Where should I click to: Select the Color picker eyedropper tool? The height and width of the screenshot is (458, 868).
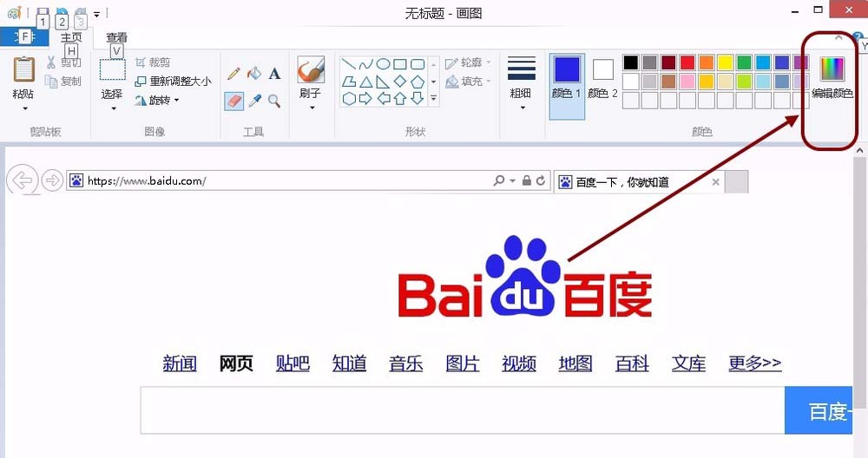[254, 101]
